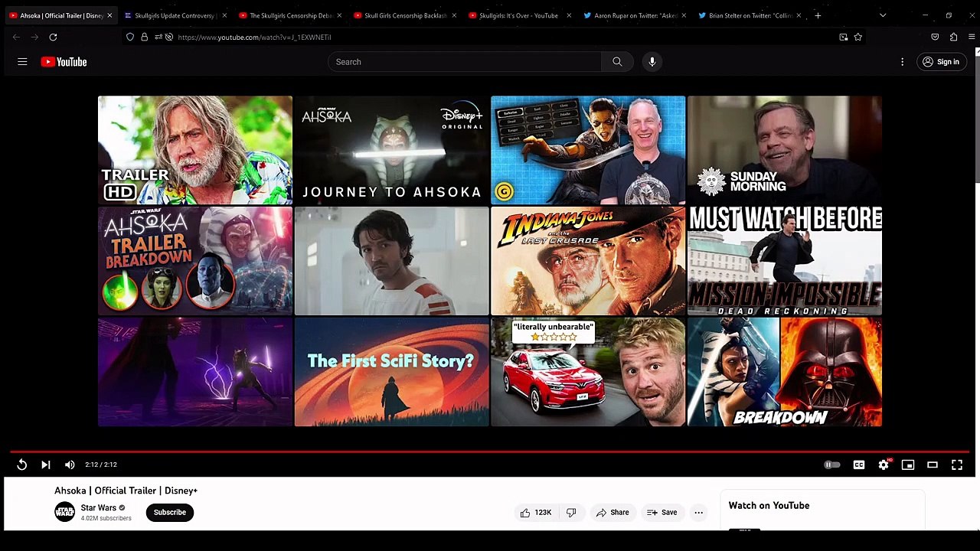Dislike the video
This screenshot has height=551, width=980.
(571, 513)
